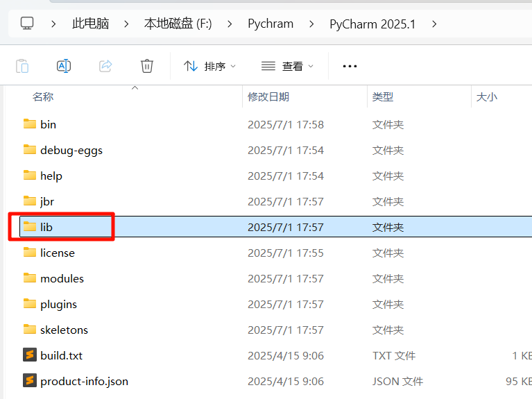Click the 2025/4/15 9:06 date of build.txt
The height and width of the screenshot is (399, 532).
(x=286, y=355)
